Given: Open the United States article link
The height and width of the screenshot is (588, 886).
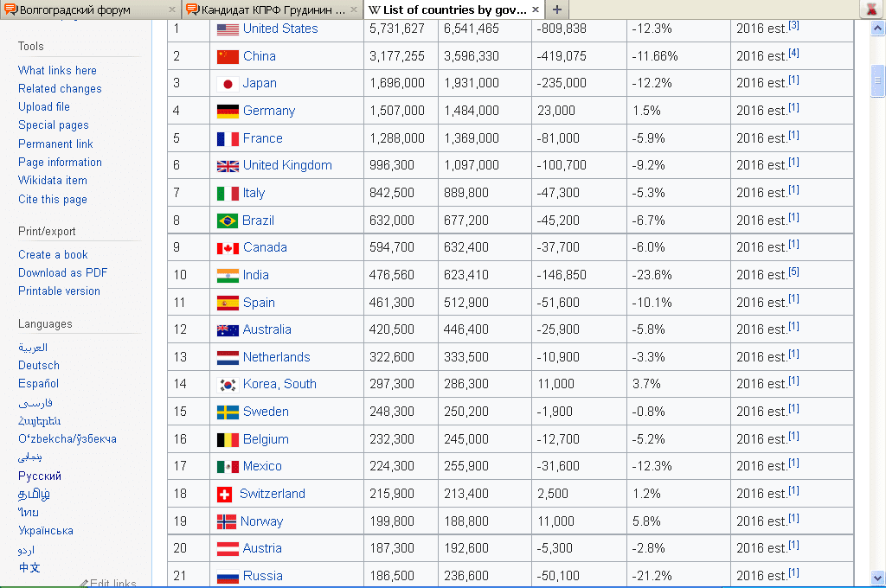Looking at the screenshot, I should point(280,29).
